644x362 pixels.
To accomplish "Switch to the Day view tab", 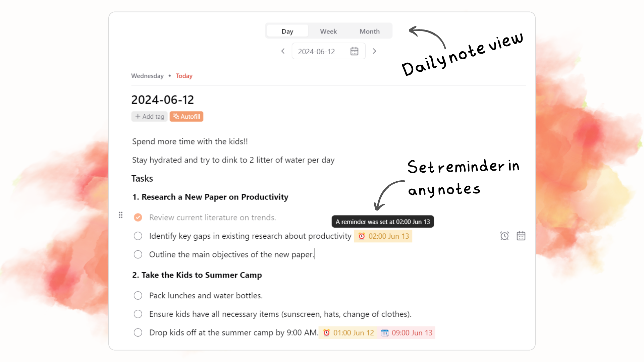I will (x=287, y=31).
